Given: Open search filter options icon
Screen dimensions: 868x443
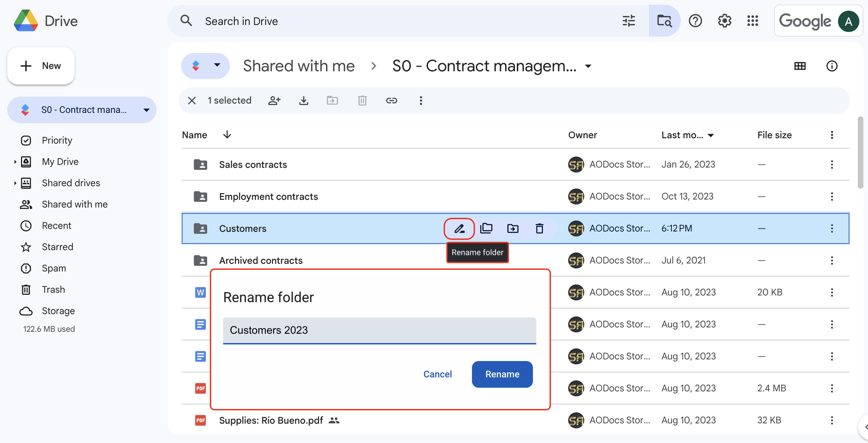Looking at the screenshot, I should pyautogui.click(x=629, y=21).
